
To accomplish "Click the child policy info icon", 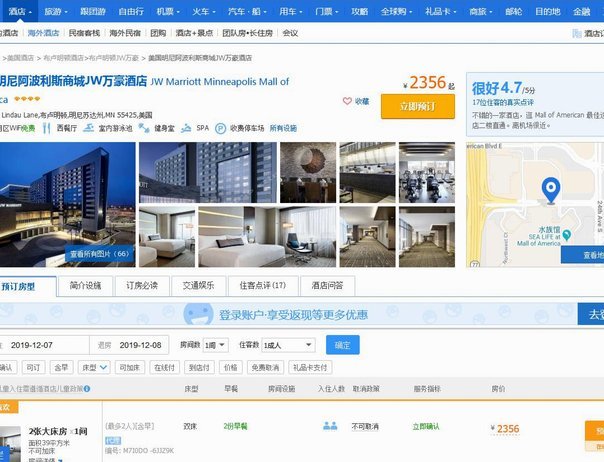I will (x=87, y=389).
